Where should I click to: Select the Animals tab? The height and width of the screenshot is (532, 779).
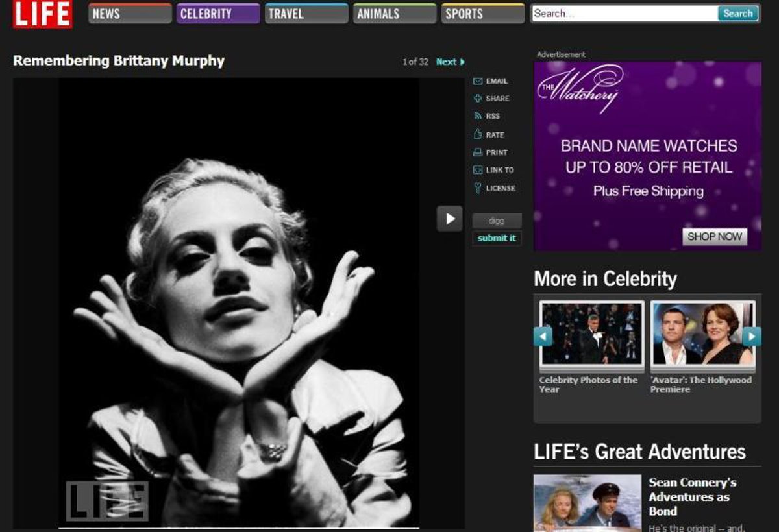click(x=395, y=14)
